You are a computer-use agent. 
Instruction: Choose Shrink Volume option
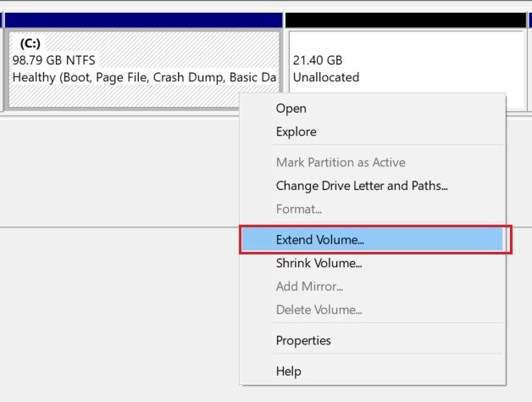pos(372,263)
